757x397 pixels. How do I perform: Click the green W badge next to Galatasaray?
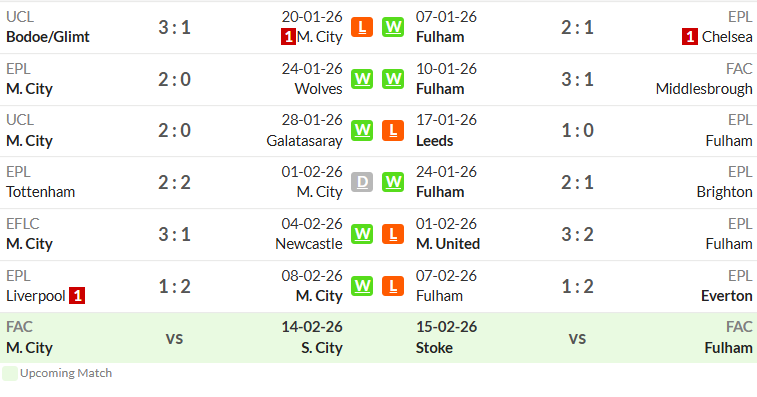[362, 130]
